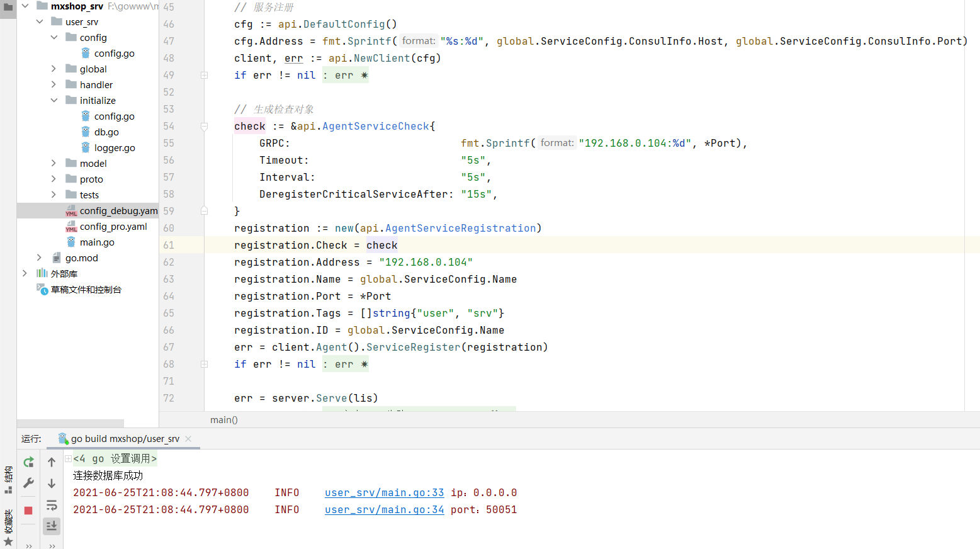Toggle scroll to end of console

point(52,526)
